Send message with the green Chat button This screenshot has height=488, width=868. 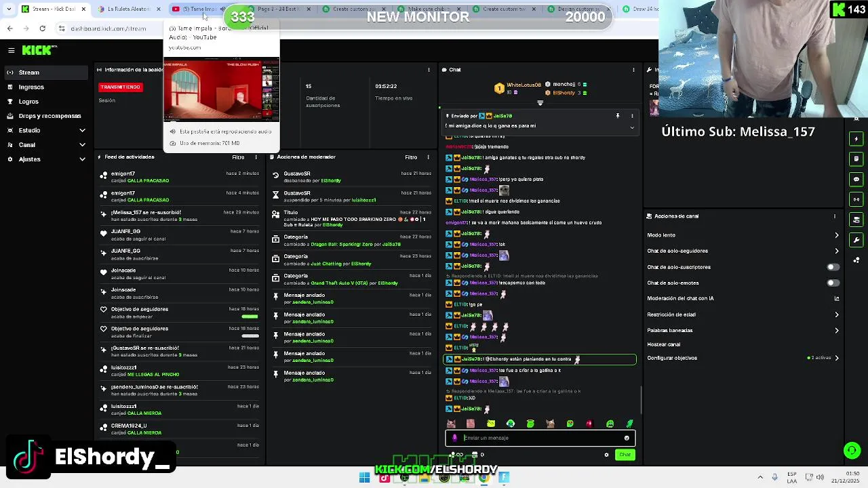pos(625,455)
